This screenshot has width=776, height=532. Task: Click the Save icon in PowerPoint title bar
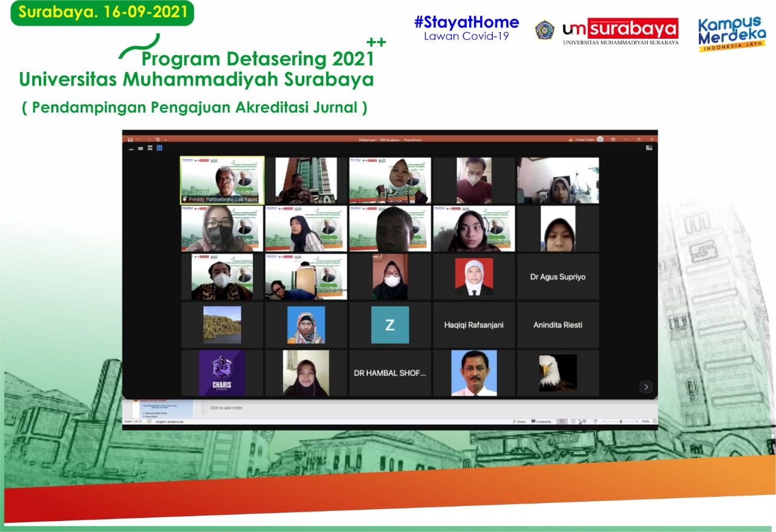pyautogui.click(x=130, y=140)
